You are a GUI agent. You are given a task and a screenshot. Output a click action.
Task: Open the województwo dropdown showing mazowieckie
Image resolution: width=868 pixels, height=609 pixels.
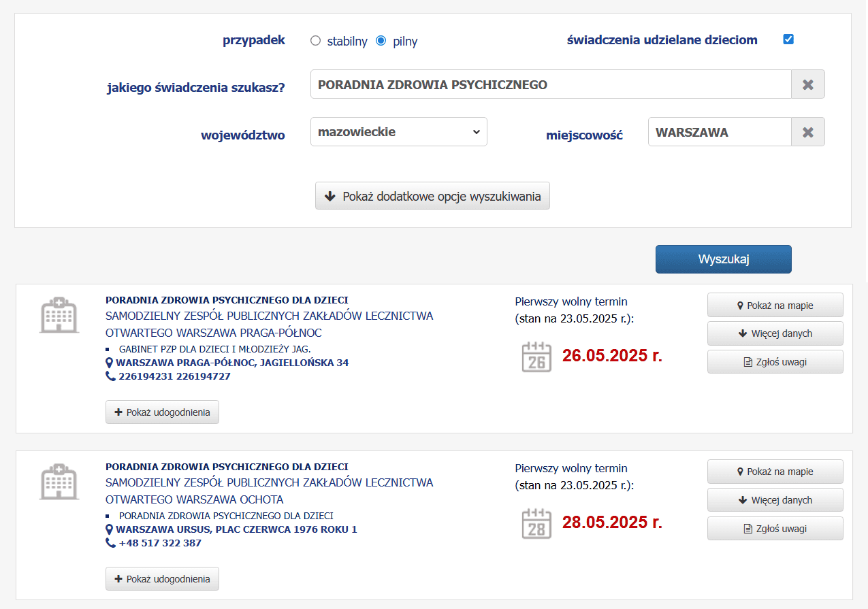pos(399,132)
